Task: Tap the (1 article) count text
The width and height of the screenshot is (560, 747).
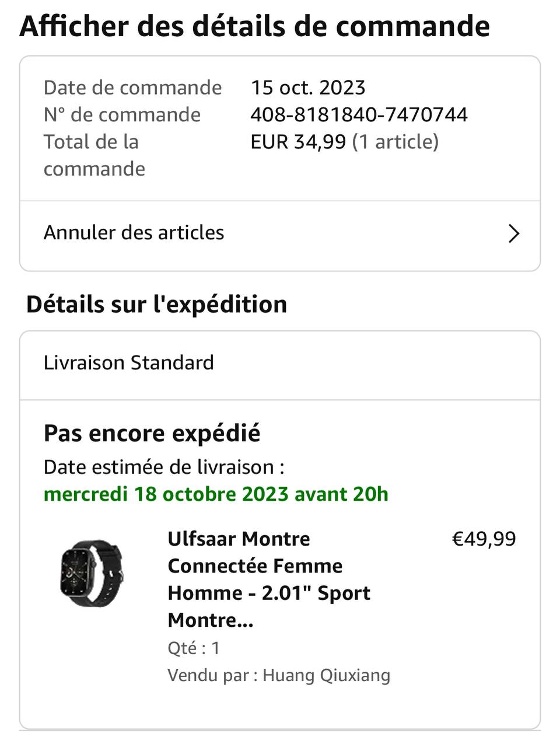Action: (x=395, y=142)
